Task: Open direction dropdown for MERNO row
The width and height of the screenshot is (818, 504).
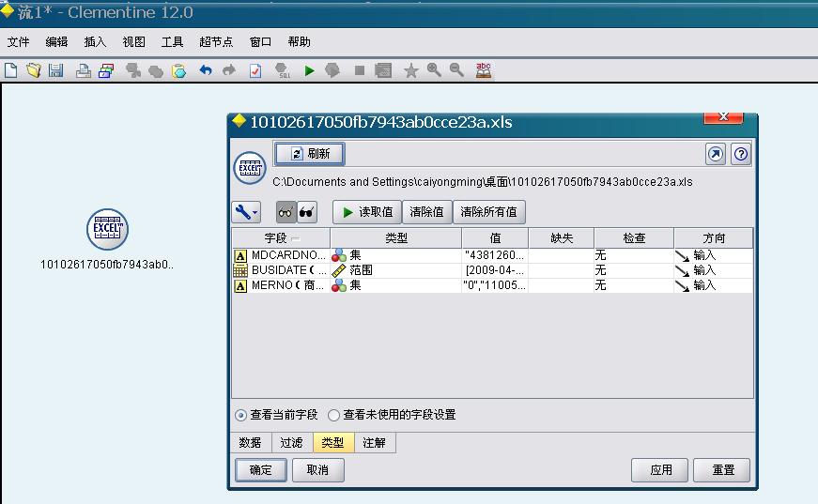Action: point(713,285)
